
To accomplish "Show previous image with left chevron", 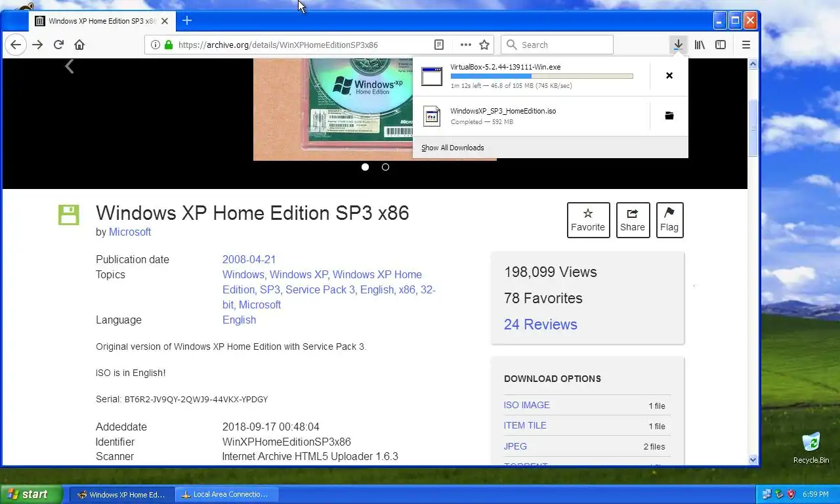I will [x=70, y=66].
